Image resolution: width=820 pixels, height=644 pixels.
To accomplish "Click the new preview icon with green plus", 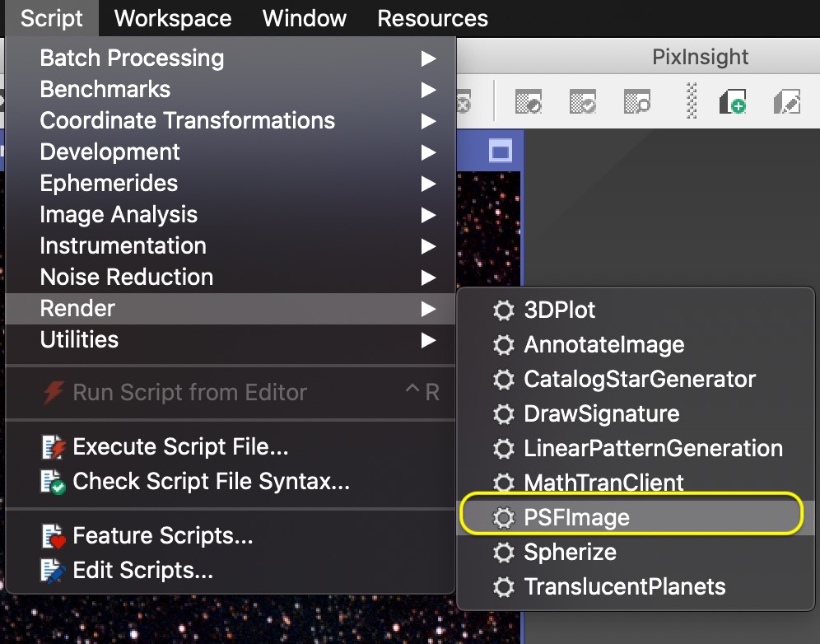I will (732, 102).
